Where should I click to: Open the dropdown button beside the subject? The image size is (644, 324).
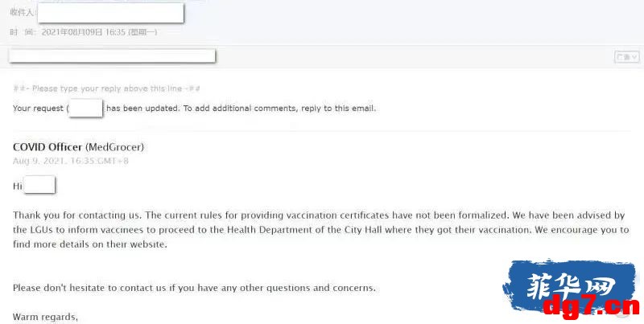626,57
